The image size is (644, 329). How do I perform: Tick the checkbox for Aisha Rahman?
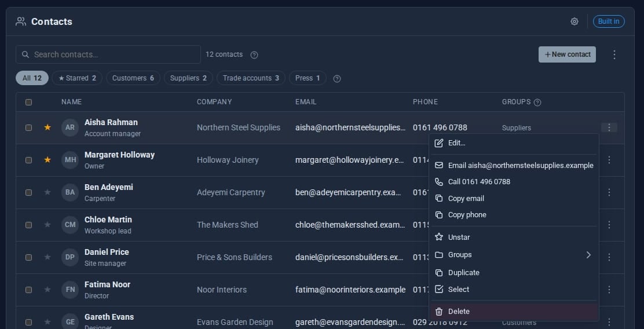[x=28, y=128]
